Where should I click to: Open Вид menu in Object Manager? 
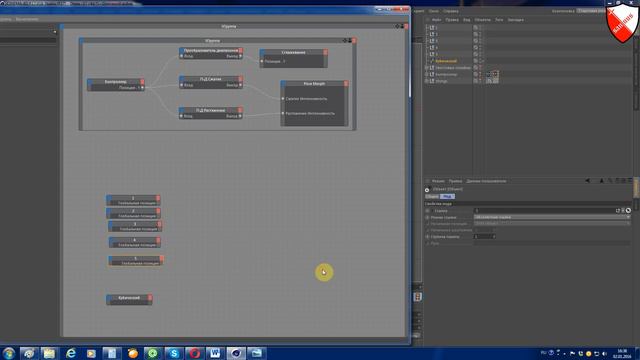(x=467, y=20)
